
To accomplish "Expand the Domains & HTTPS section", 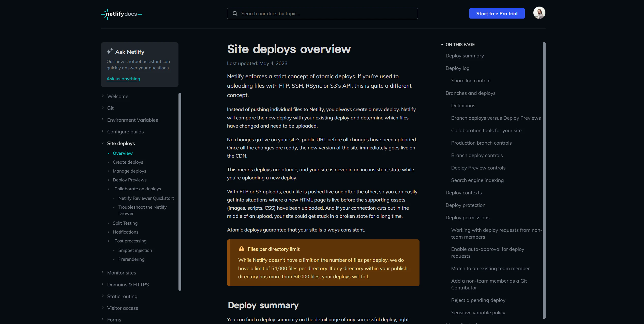I will coord(103,284).
